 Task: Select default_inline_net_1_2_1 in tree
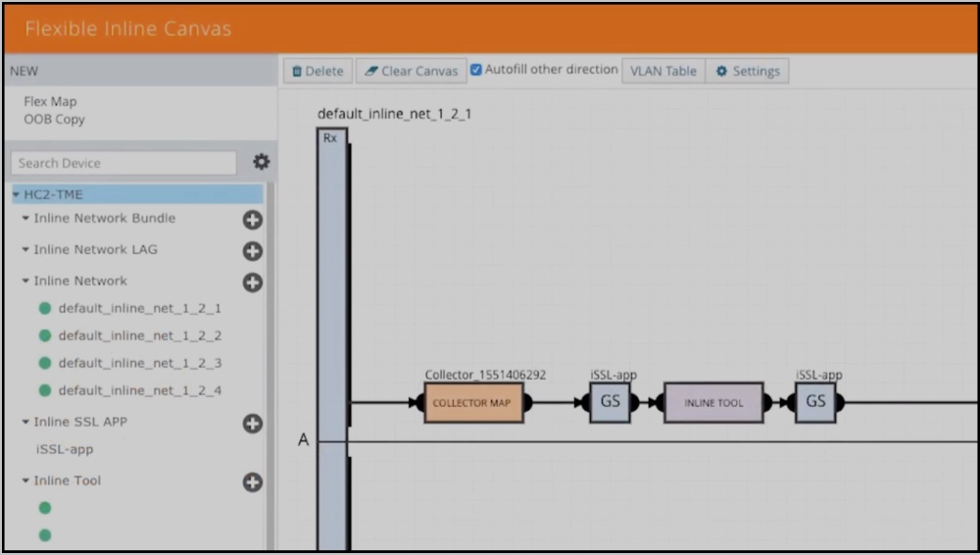click(140, 309)
